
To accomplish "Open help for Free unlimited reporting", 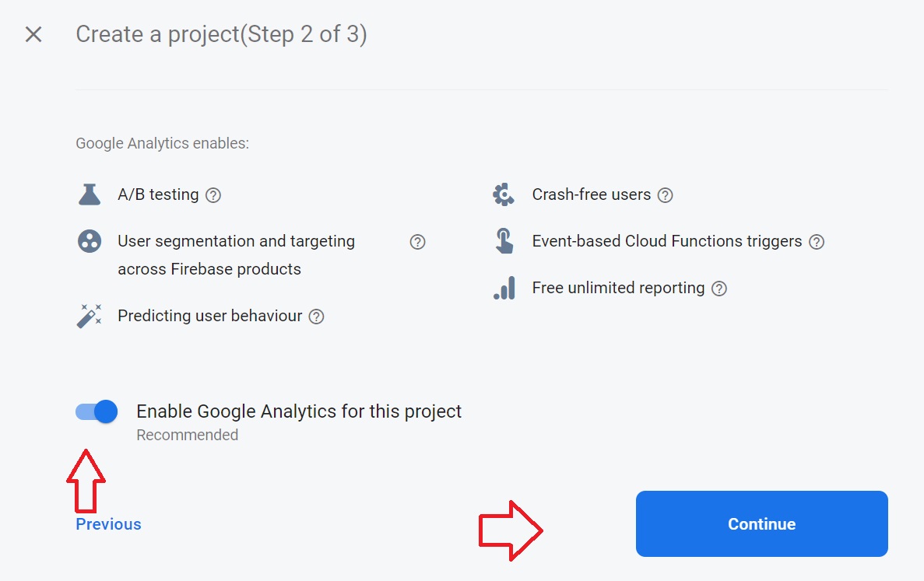I will point(719,289).
